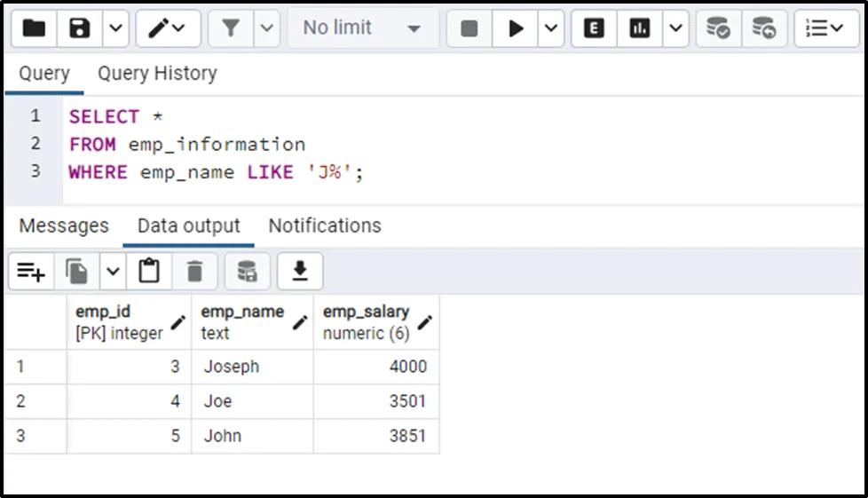The width and height of the screenshot is (868, 498).
Task: Click the Rollback database icon
Action: pyautogui.click(x=763, y=28)
